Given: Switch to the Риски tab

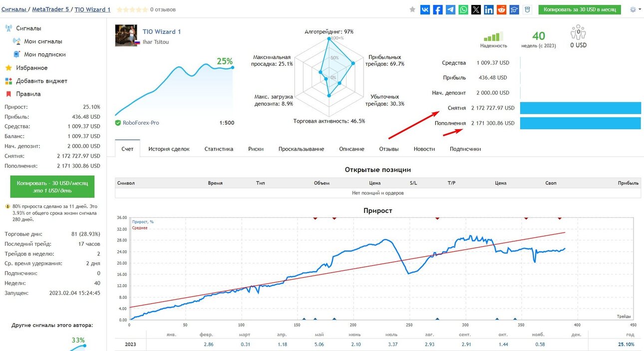Looking at the screenshot, I should coord(256,149).
